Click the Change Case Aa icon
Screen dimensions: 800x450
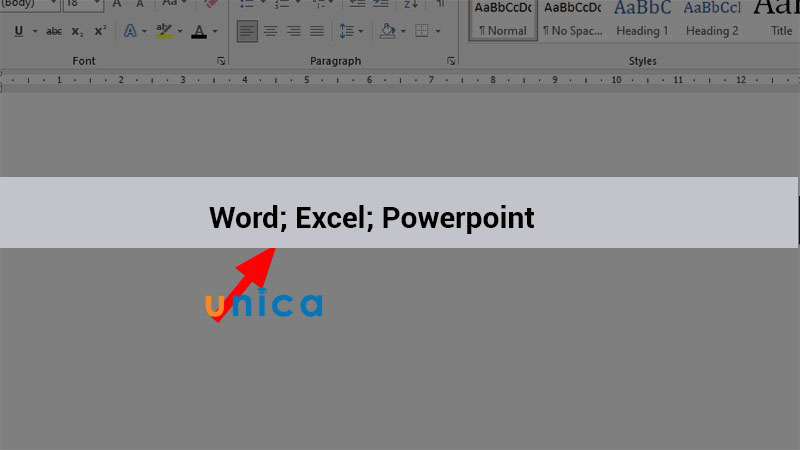tap(170, 4)
